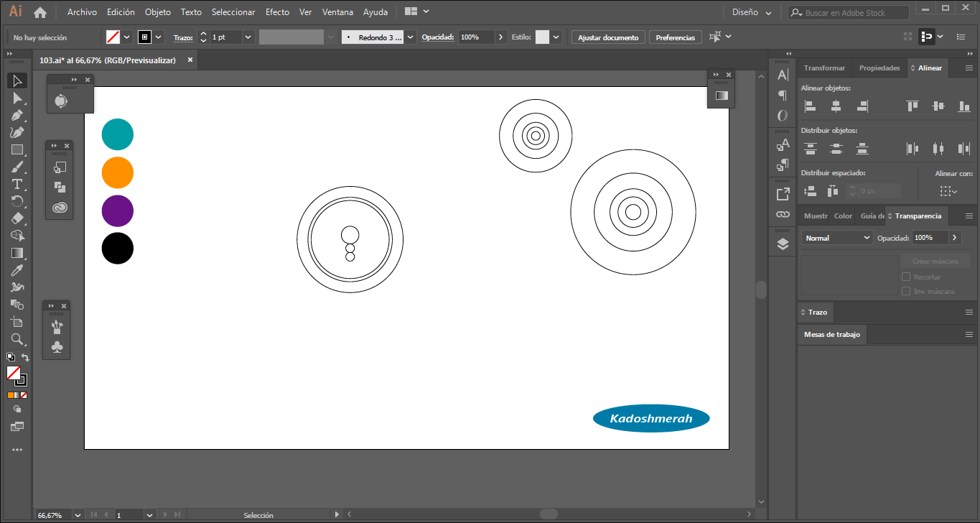
Task: Align objects horizontal center
Action: coord(836,106)
